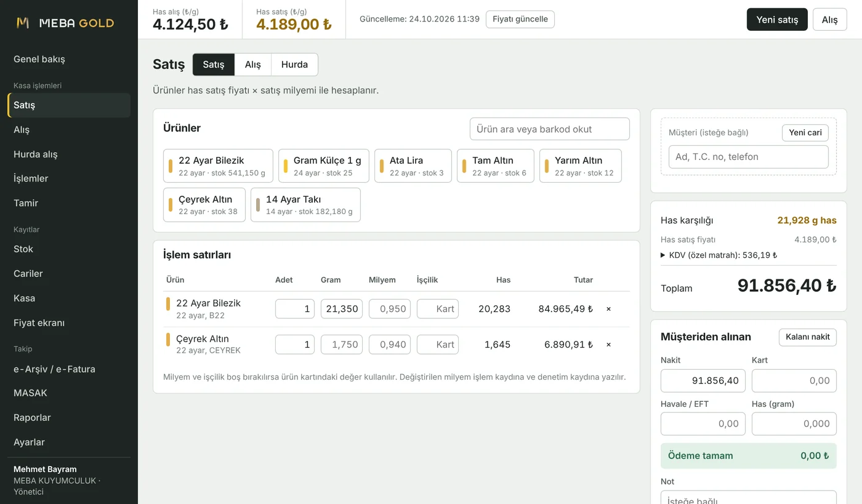Remove the Çeyrek Altın transaction row
The width and height of the screenshot is (862, 504).
tap(608, 345)
